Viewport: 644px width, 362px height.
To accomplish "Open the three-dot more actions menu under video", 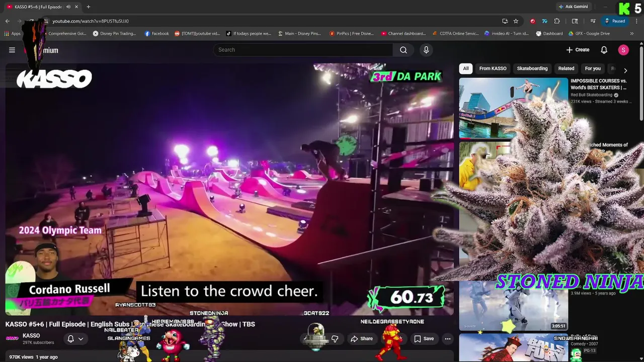I will tap(447, 339).
